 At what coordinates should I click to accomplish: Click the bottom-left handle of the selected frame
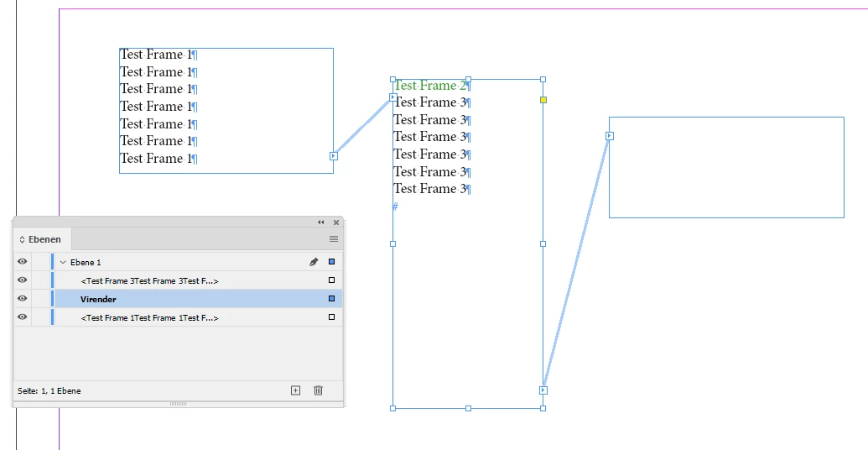coord(393,408)
